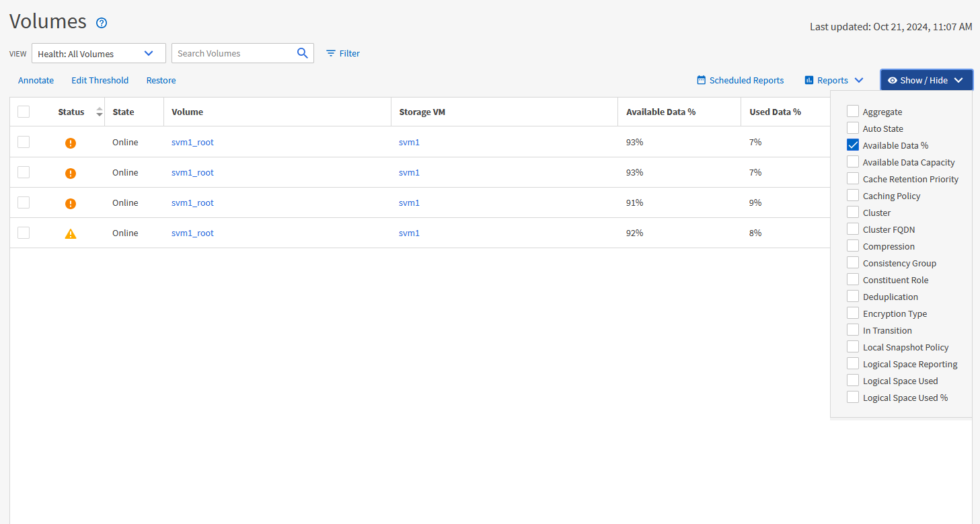Open the svm1_root volume link in first row
Viewport: 980px width, 524px height.
click(192, 142)
